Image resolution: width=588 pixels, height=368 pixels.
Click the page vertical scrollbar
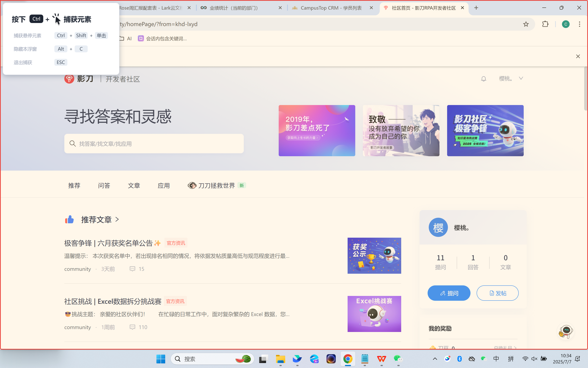586,89
